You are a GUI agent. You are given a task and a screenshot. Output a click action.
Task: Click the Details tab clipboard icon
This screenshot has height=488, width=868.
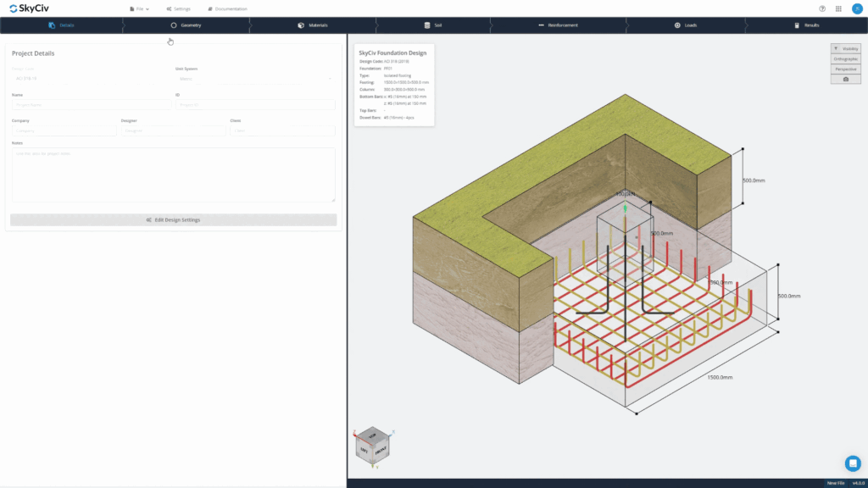pos(52,25)
